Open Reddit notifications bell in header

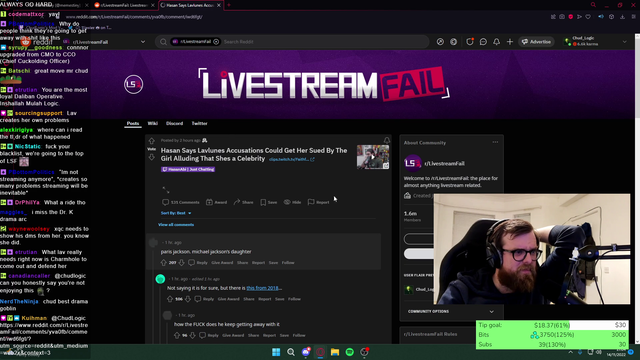pyautogui.click(x=496, y=42)
